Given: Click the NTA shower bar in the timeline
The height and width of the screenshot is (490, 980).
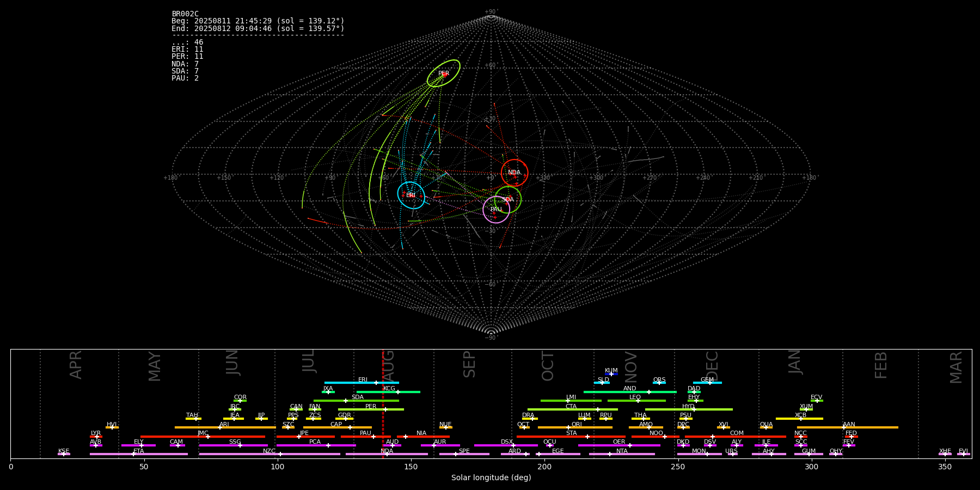Looking at the screenshot, I should click(622, 454).
